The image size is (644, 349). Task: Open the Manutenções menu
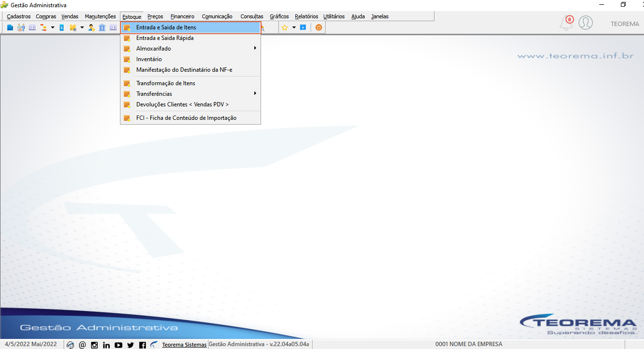tap(100, 16)
